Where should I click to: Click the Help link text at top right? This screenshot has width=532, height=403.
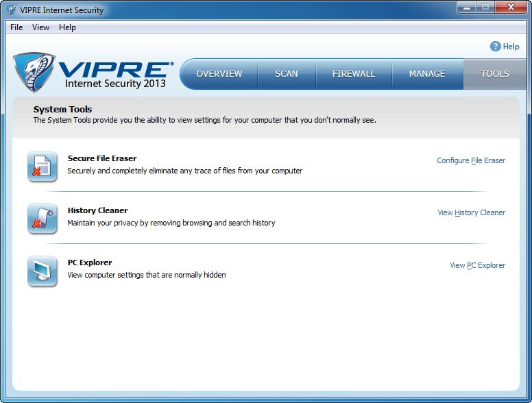tap(511, 47)
